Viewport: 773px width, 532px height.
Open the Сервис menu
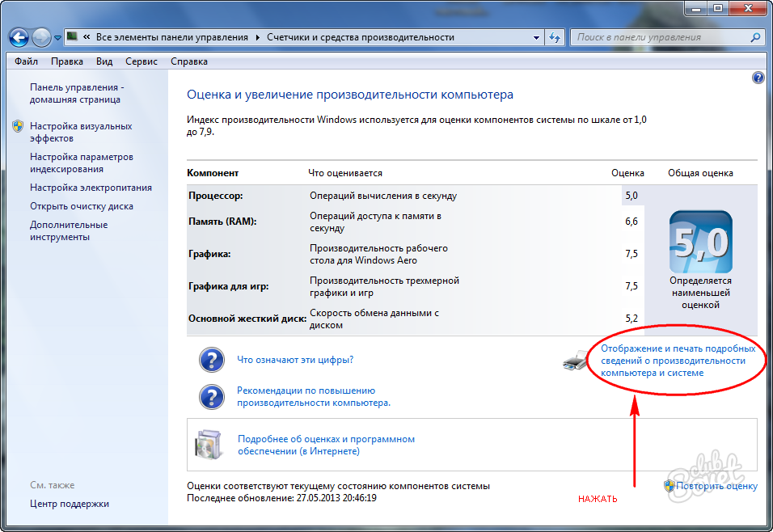142,61
